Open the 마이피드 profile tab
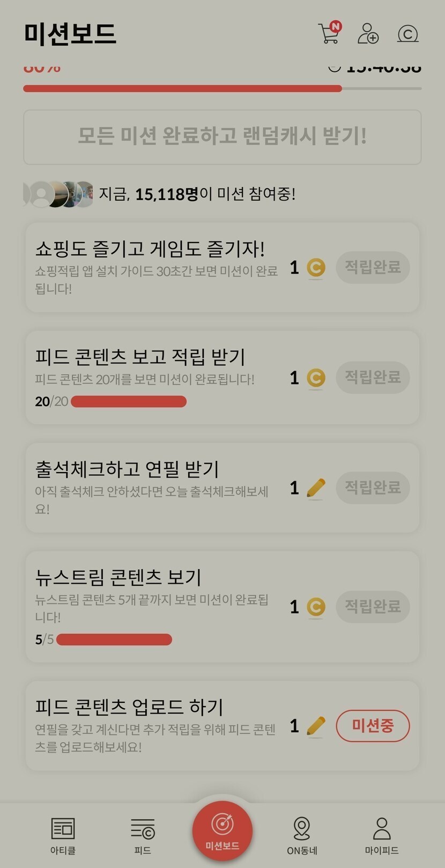445x868 pixels. (x=382, y=835)
